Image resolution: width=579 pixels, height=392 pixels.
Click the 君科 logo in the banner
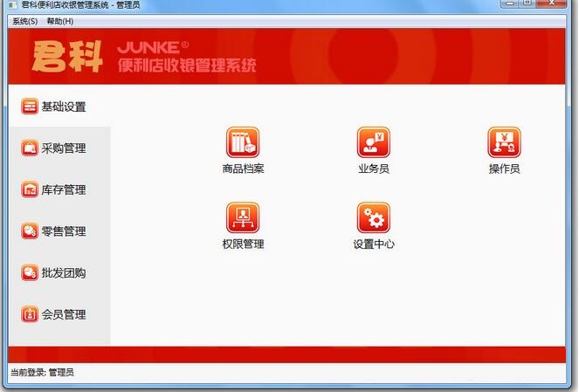click(x=67, y=57)
